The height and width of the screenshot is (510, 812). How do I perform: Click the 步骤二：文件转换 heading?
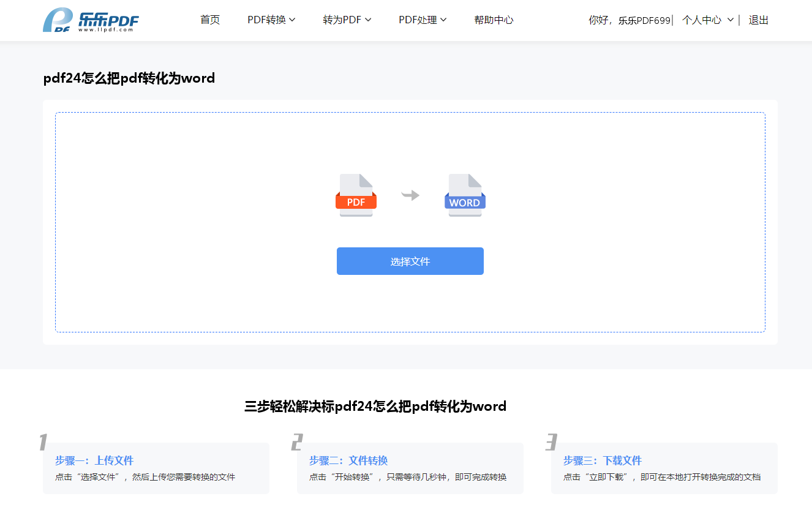tap(348, 460)
